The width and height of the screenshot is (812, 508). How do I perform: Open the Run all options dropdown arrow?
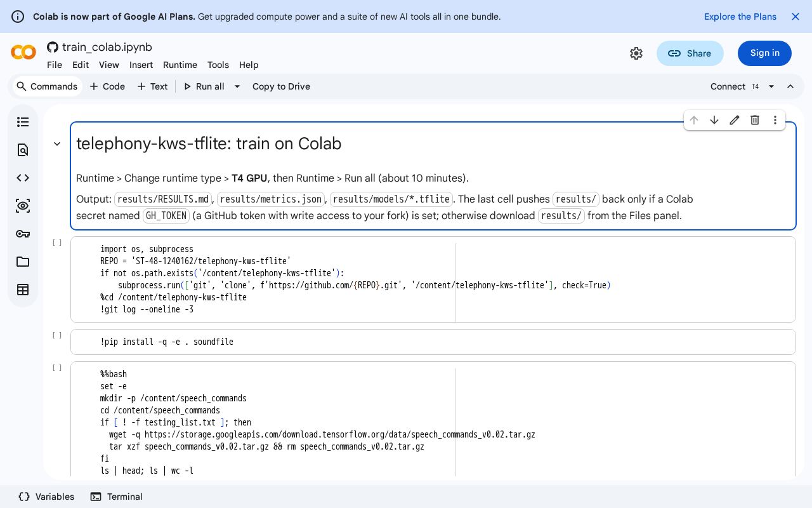pyautogui.click(x=237, y=86)
